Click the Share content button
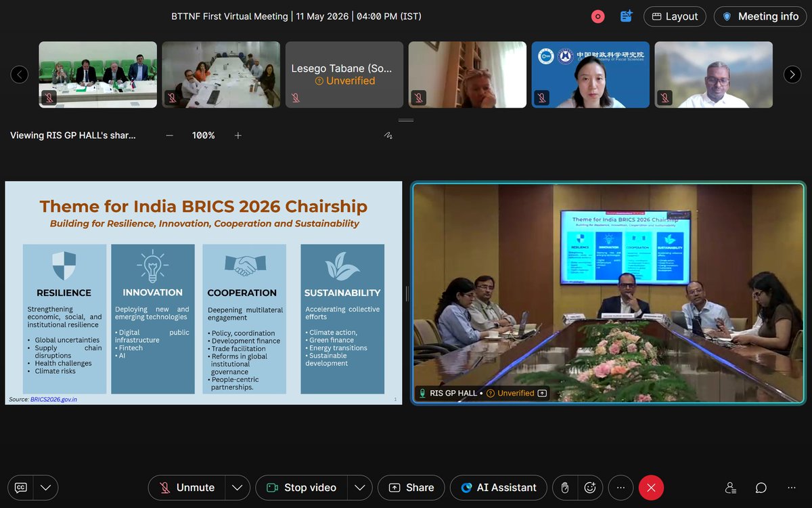Image resolution: width=812 pixels, height=508 pixels. [411, 488]
